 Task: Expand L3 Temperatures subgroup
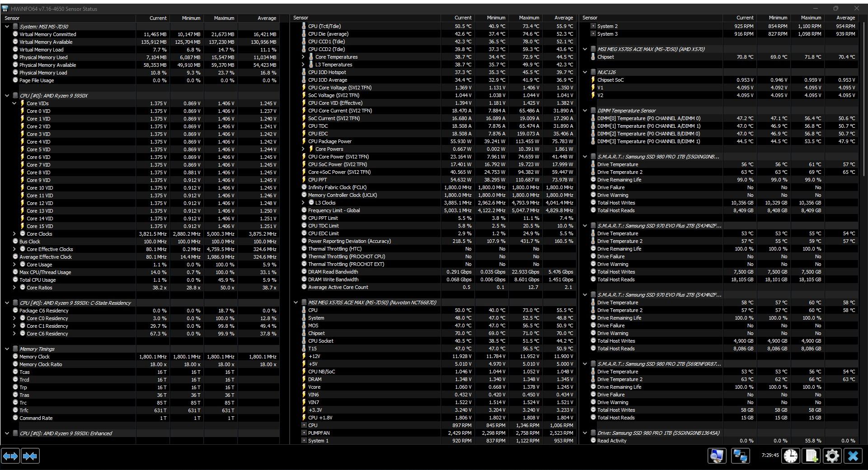303,65
